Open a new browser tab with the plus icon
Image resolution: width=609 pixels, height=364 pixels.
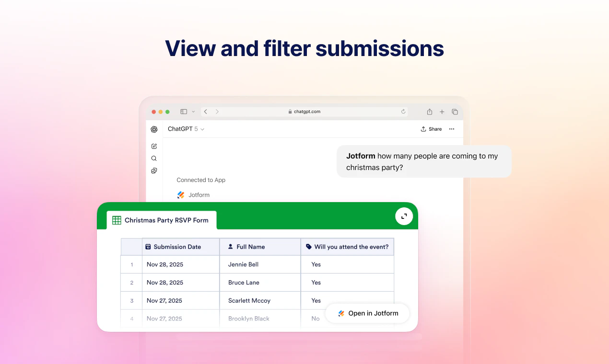click(442, 111)
